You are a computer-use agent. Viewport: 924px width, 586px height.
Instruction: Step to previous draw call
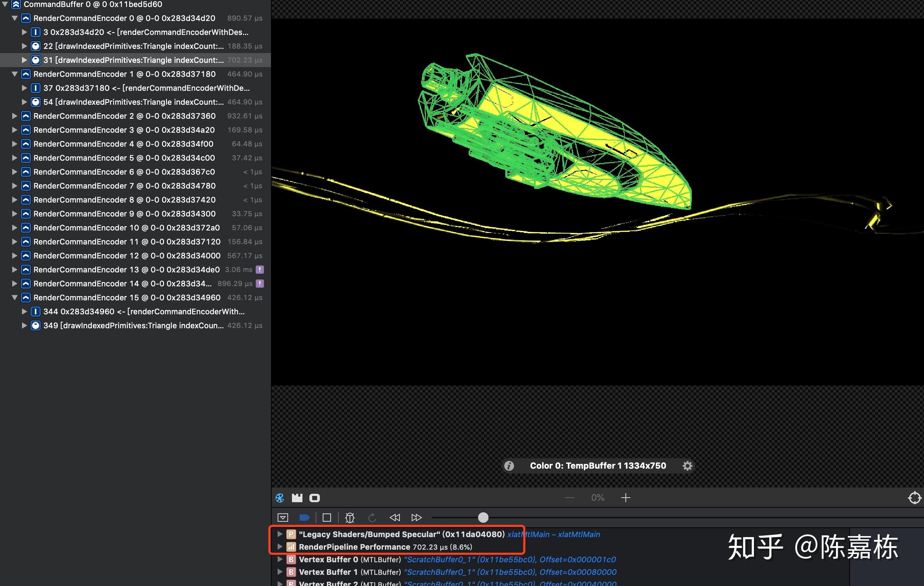tap(395, 518)
